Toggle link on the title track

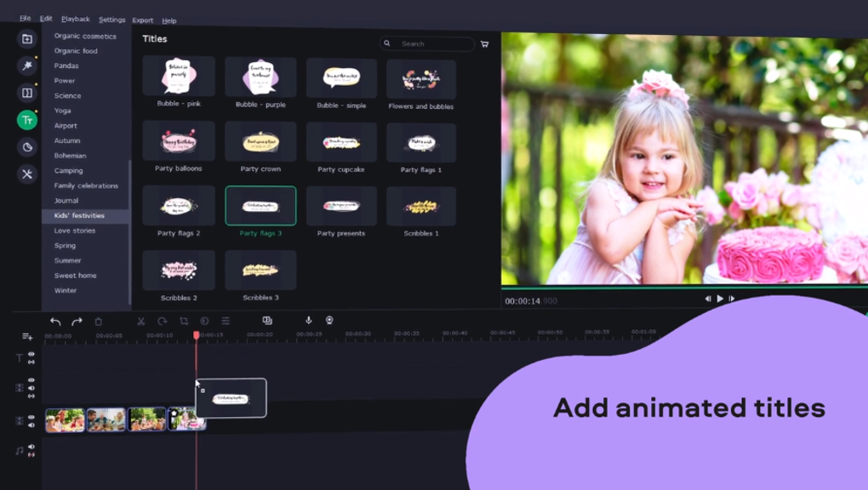[31, 362]
